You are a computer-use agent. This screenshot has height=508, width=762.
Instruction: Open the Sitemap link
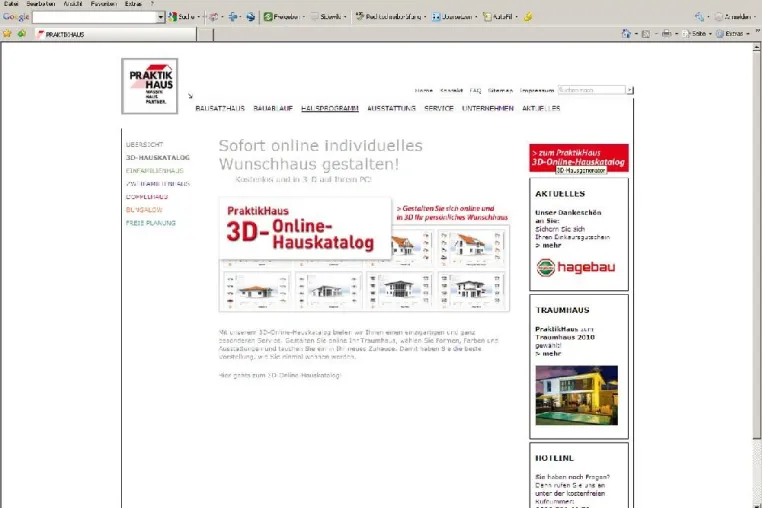[501, 90]
